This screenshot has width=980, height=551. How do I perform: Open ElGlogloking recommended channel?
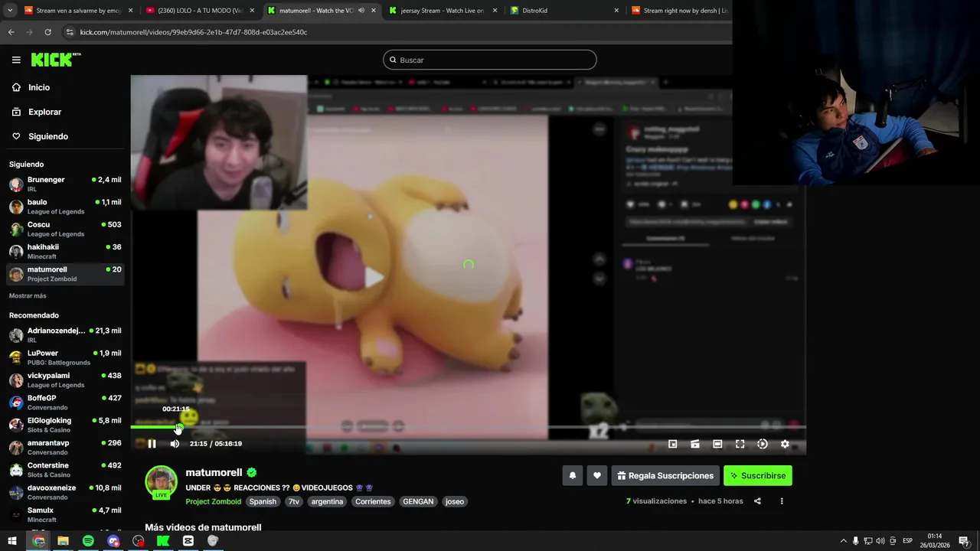point(65,425)
